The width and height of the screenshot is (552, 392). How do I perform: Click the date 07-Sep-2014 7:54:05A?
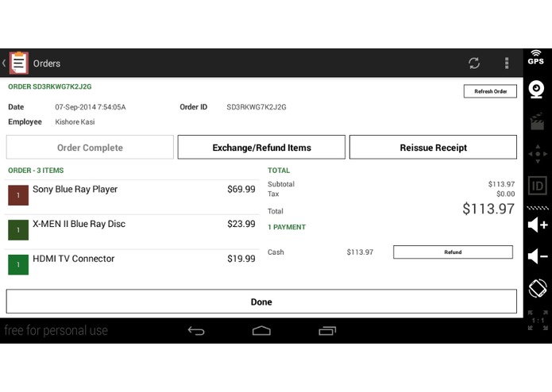pos(91,107)
